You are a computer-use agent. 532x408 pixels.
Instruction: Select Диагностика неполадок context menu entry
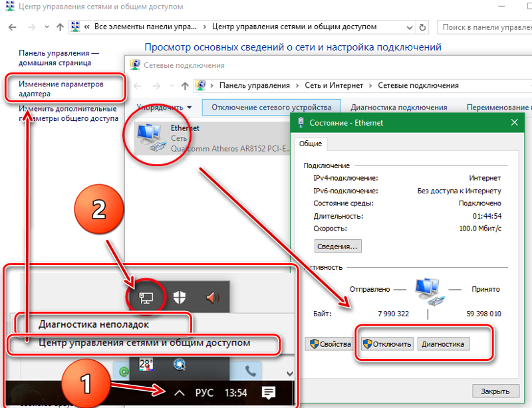[x=94, y=324]
